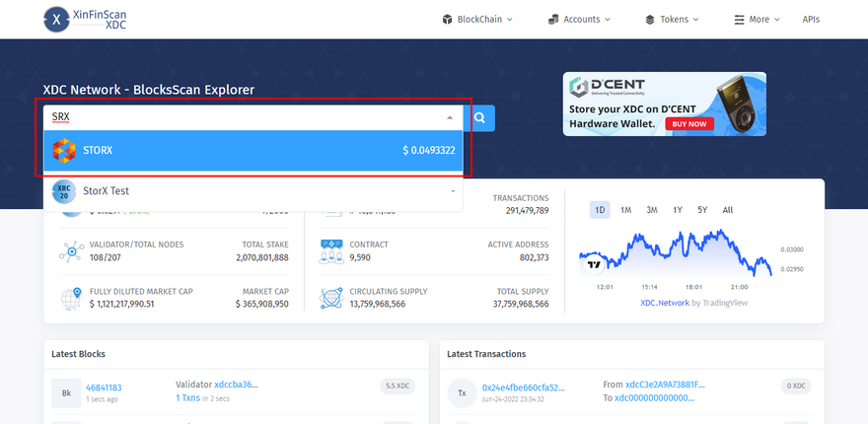This screenshot has height=424, width=868.
Task: Open the Tokens dropdown
Action: (x=673, y=20)
